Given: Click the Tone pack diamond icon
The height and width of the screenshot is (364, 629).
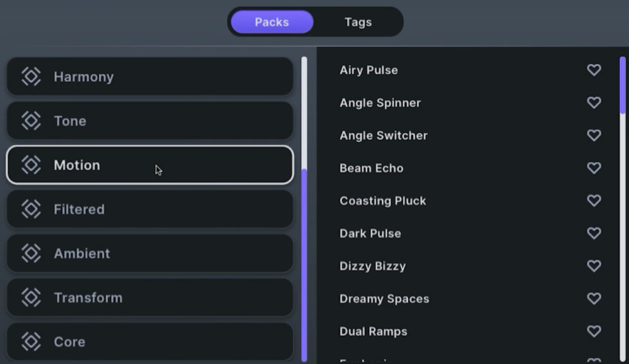Looking at the screenshot, I should 31,121.
